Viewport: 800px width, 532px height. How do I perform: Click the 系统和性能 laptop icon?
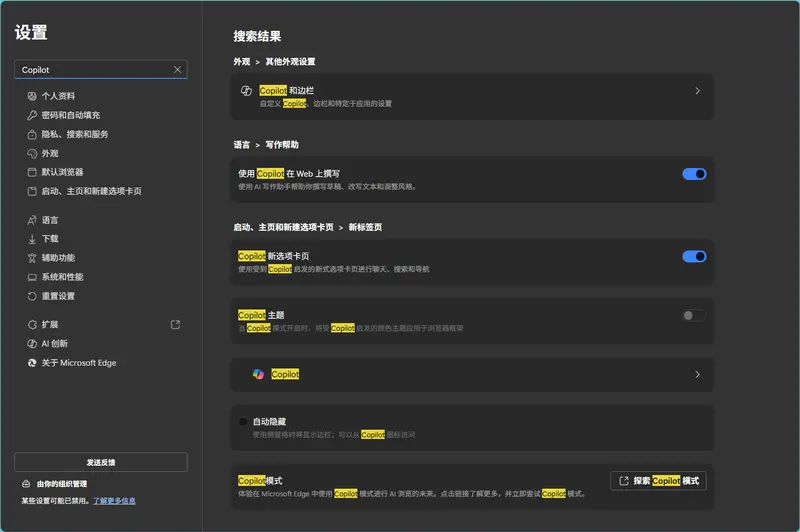tap(32, 277)
